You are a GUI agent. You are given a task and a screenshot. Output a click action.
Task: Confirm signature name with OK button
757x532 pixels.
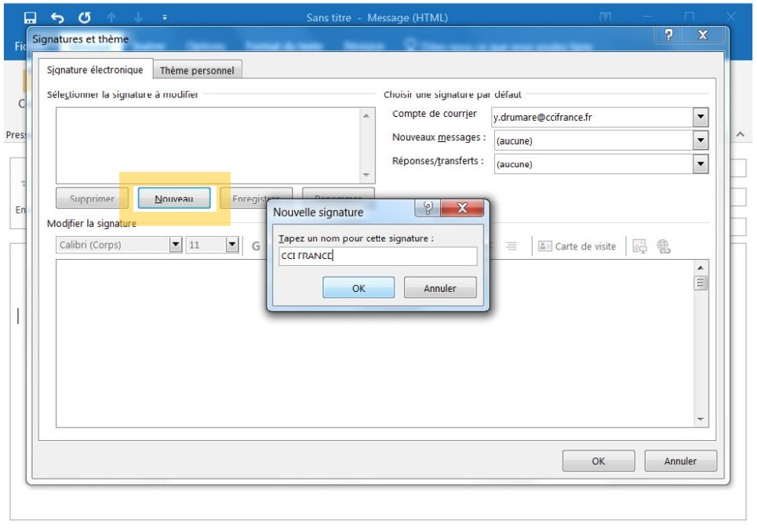point(358,288)
